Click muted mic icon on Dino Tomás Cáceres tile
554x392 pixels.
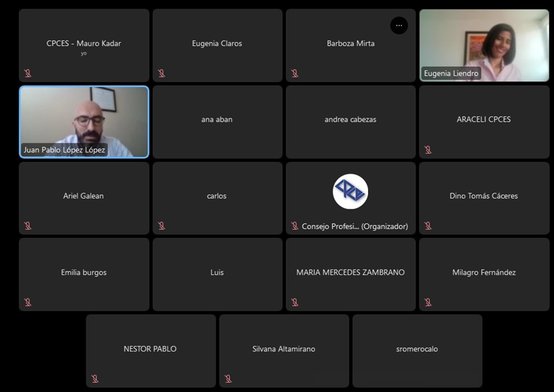coord(428,225)
